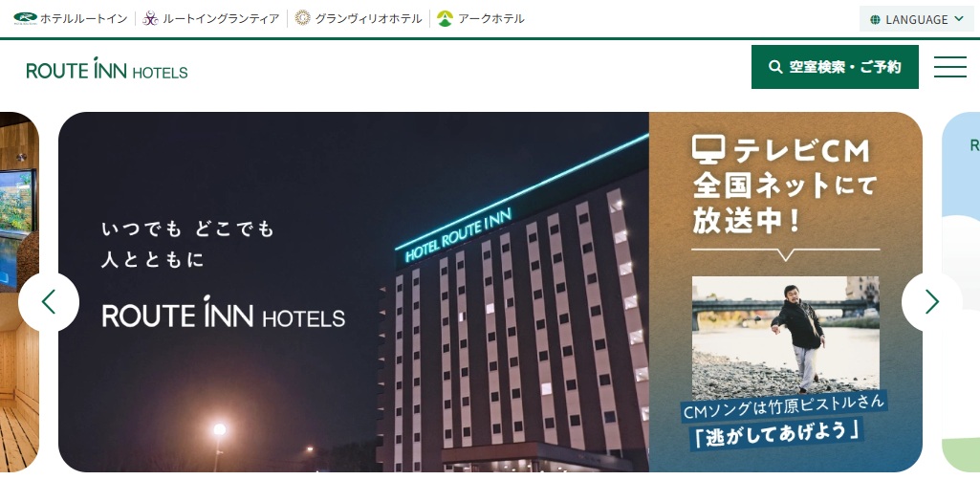Go to the previous carousel slide

[49, 302]
